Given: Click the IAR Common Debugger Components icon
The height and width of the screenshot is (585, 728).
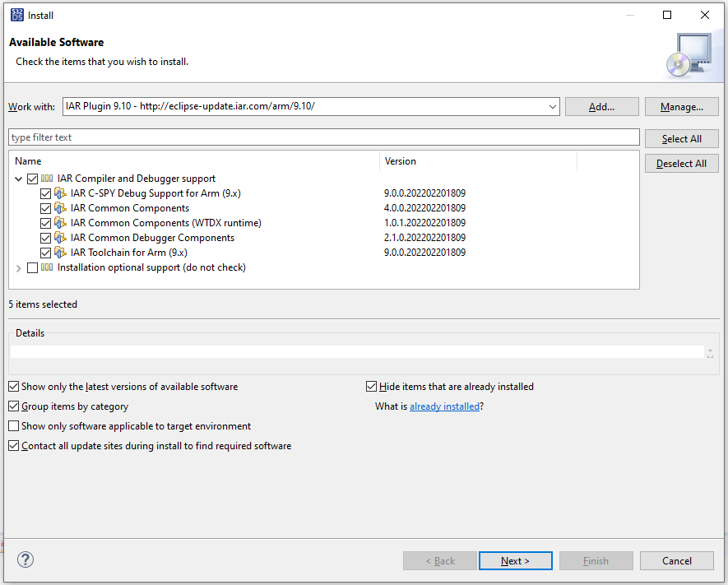Looking at the screenshot, I should click(x=60, y=238).
